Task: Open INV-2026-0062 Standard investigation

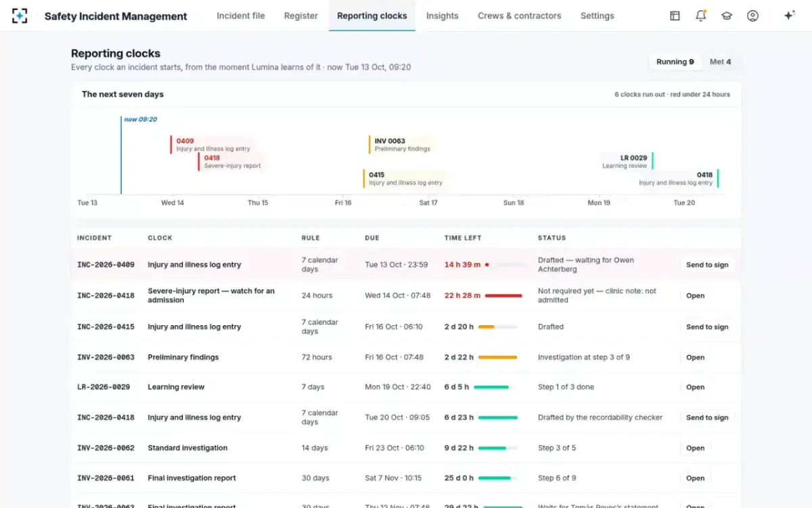Action: coord(696,448)
